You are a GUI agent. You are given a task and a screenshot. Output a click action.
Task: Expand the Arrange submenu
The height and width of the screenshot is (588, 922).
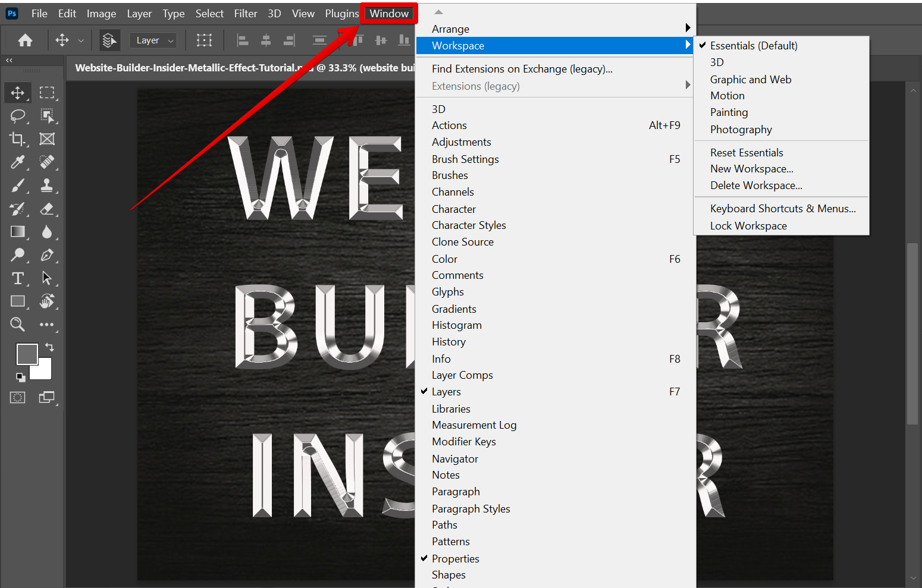click(450, 29)
